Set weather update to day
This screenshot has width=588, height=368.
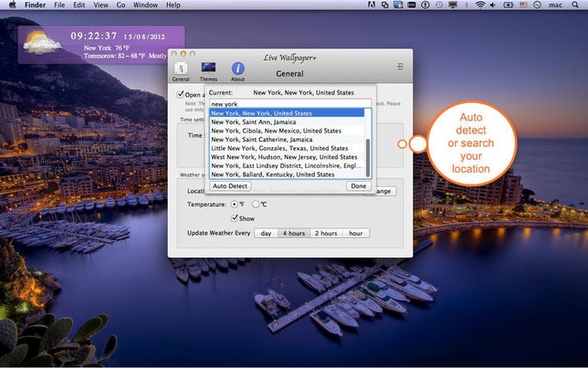(x=265, y=233)
